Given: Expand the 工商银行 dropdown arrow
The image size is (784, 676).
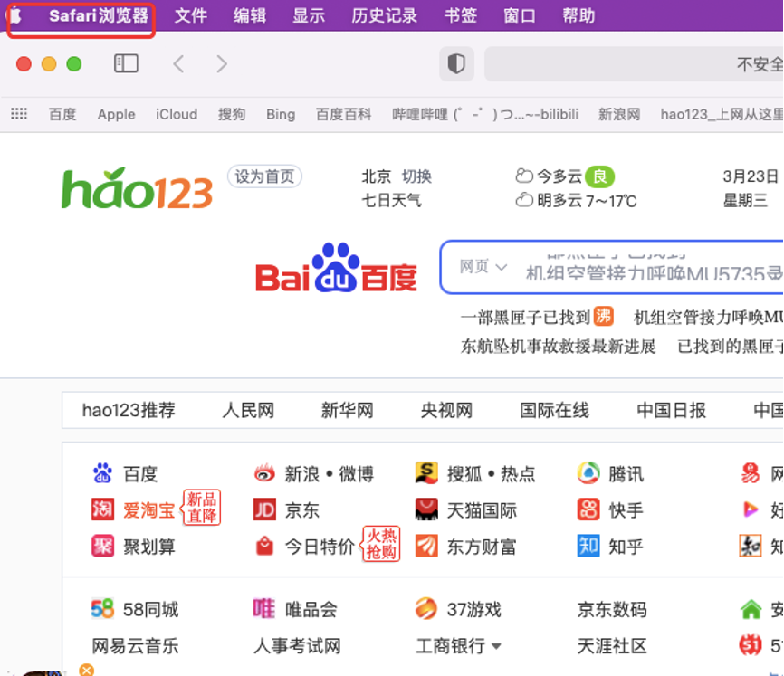Looking at the screenshot, I should (496, 646).
